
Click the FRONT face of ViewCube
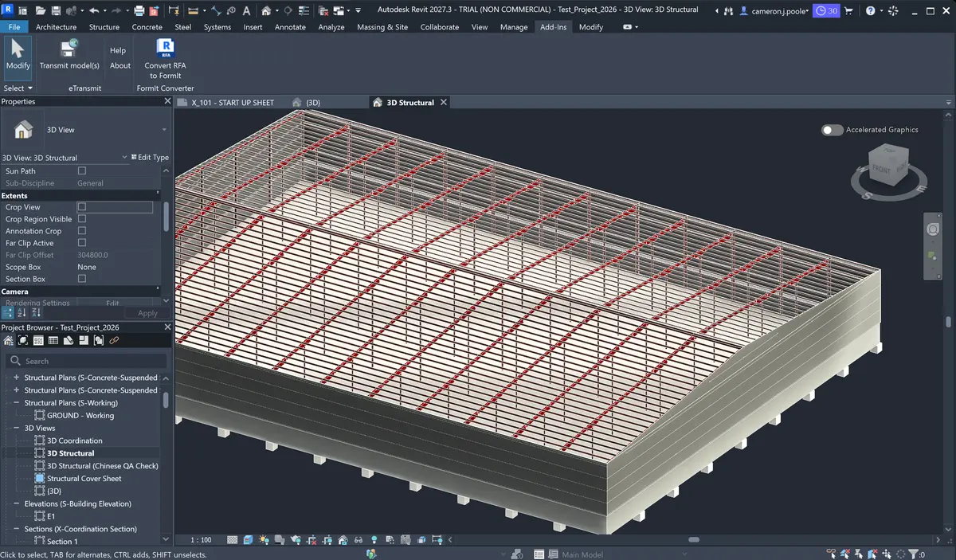(x=881, y=169)
